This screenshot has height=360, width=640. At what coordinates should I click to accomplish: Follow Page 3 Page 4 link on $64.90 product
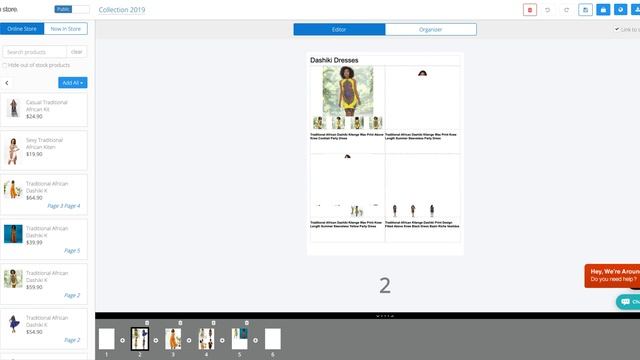pos(64,206)
